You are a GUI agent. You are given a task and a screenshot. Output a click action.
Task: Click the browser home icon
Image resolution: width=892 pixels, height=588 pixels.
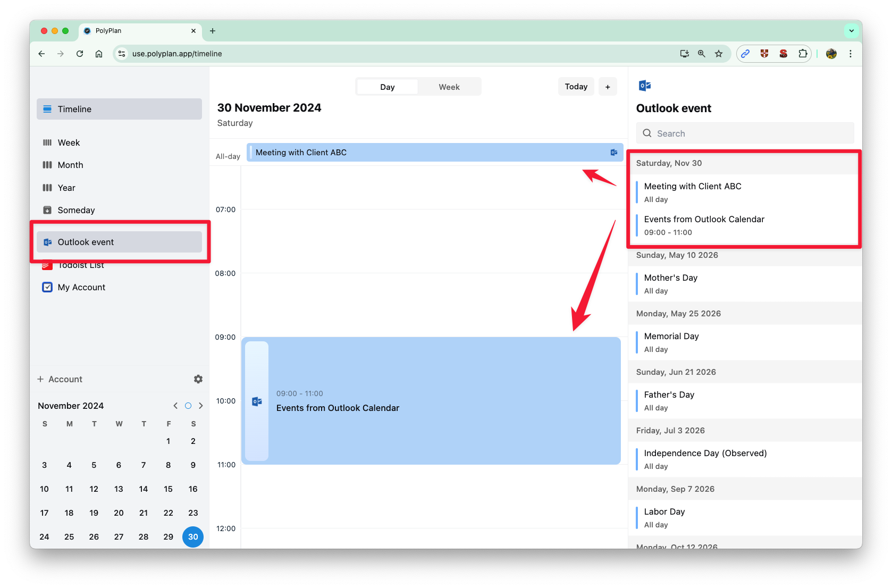99,54
